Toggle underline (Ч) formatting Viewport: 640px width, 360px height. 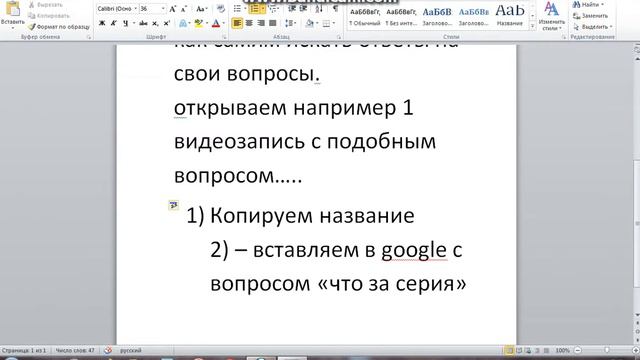125,24
